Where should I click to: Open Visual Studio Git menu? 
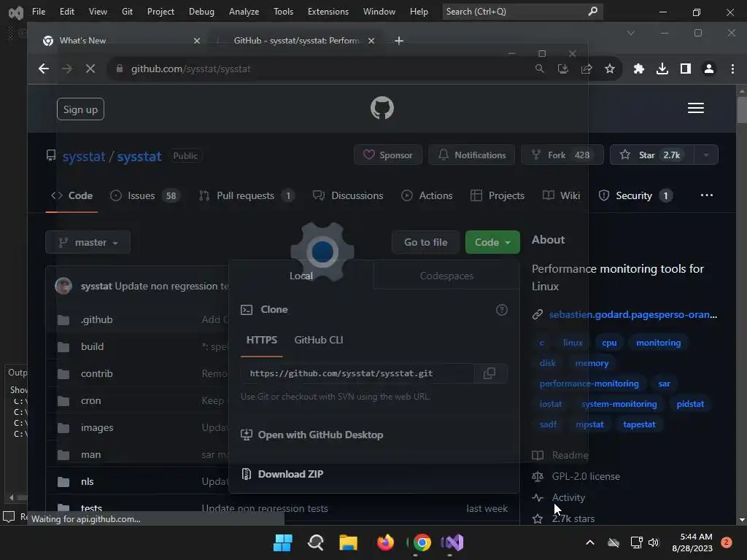pos(127,12)
